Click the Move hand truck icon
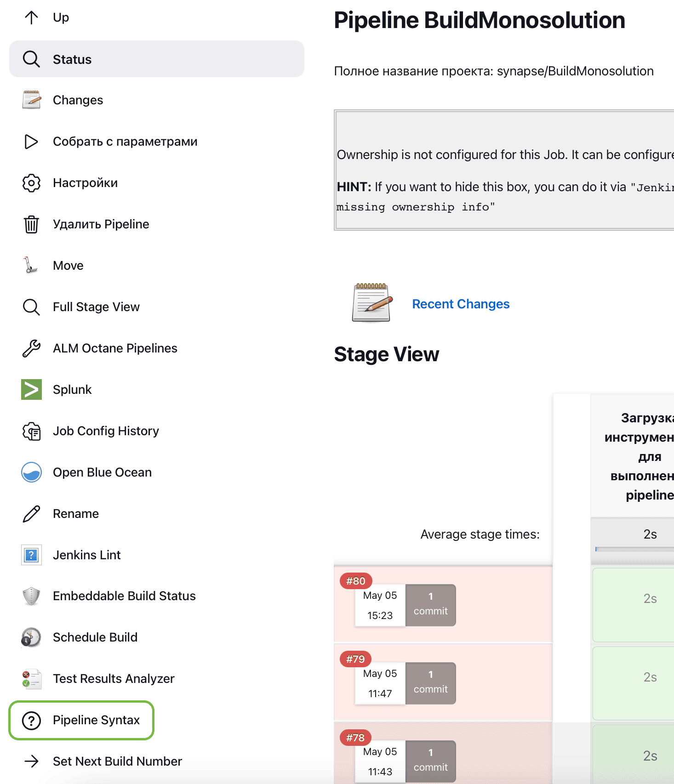 pyautogui.click(x=31, y=265)
